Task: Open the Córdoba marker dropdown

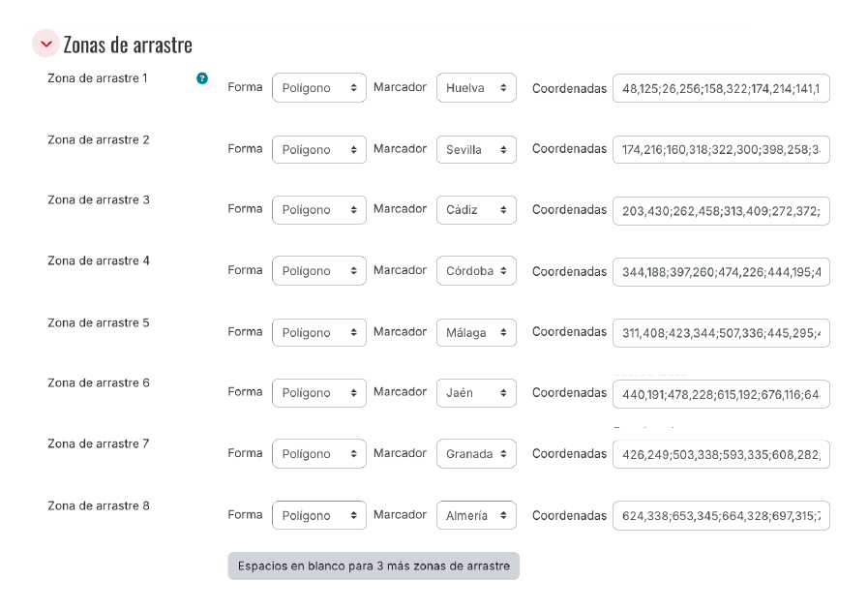Action: [476, 271]
